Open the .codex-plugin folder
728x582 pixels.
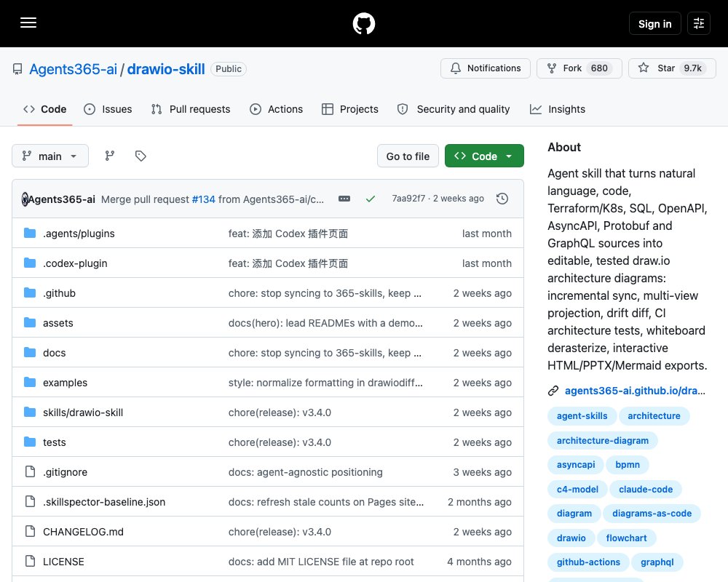click(x=75, y=263)
